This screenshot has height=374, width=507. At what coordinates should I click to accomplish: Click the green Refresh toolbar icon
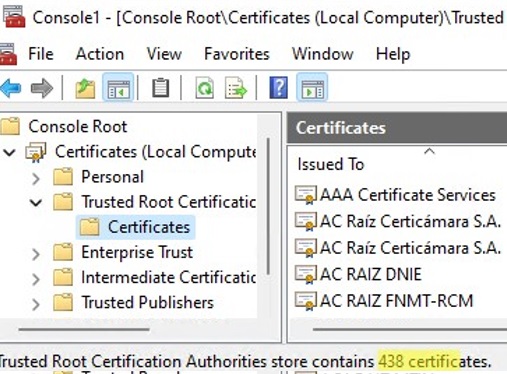204,88
